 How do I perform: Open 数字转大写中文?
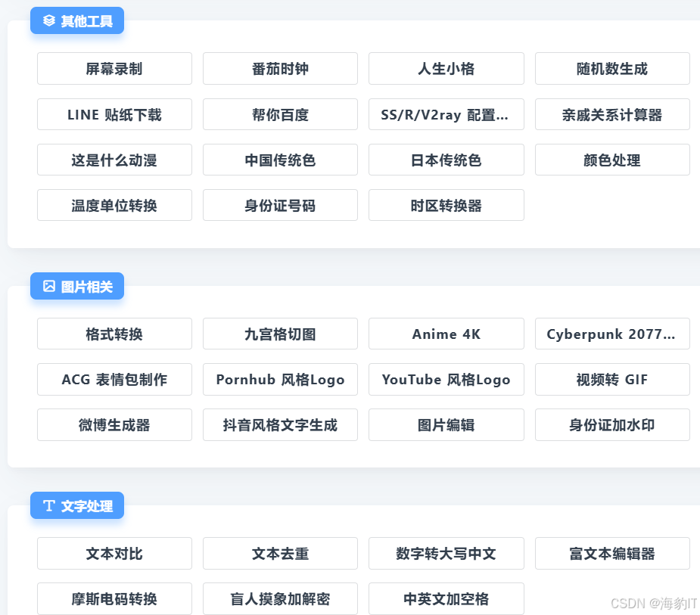coord(446,553)
